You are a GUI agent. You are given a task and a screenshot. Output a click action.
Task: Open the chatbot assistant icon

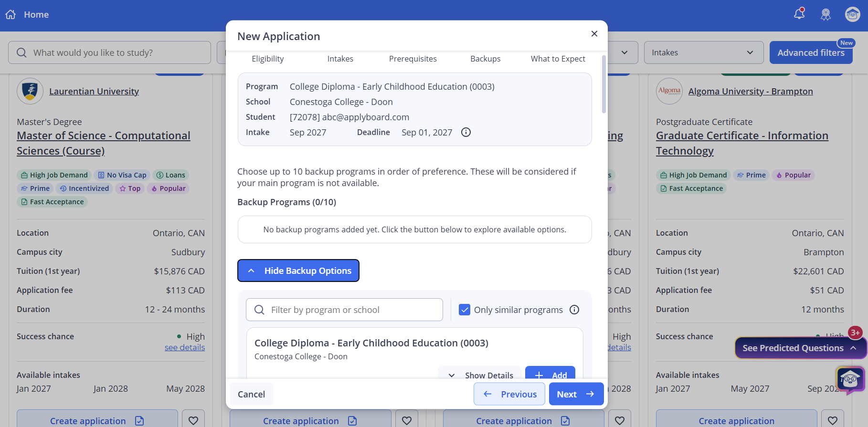(850, 380)
